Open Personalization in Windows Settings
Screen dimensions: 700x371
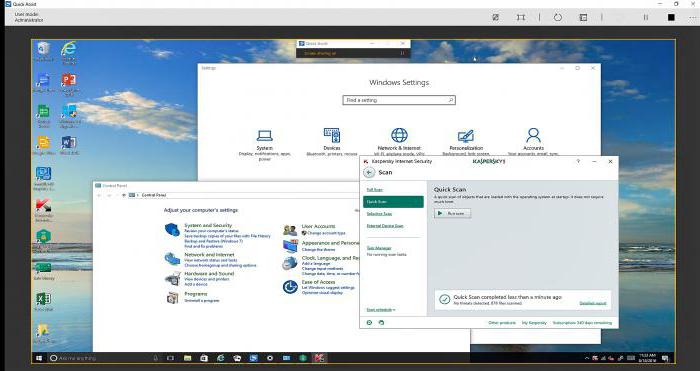[x=466, y=142]
